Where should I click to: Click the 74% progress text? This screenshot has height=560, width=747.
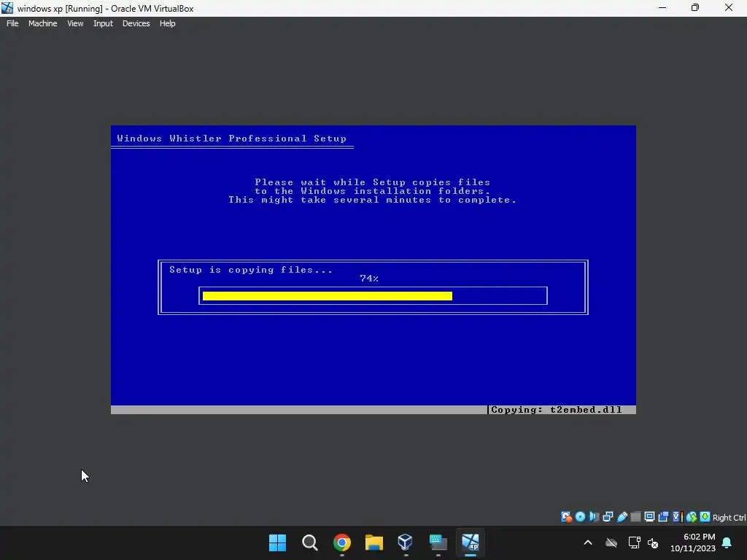click(369, 279)
